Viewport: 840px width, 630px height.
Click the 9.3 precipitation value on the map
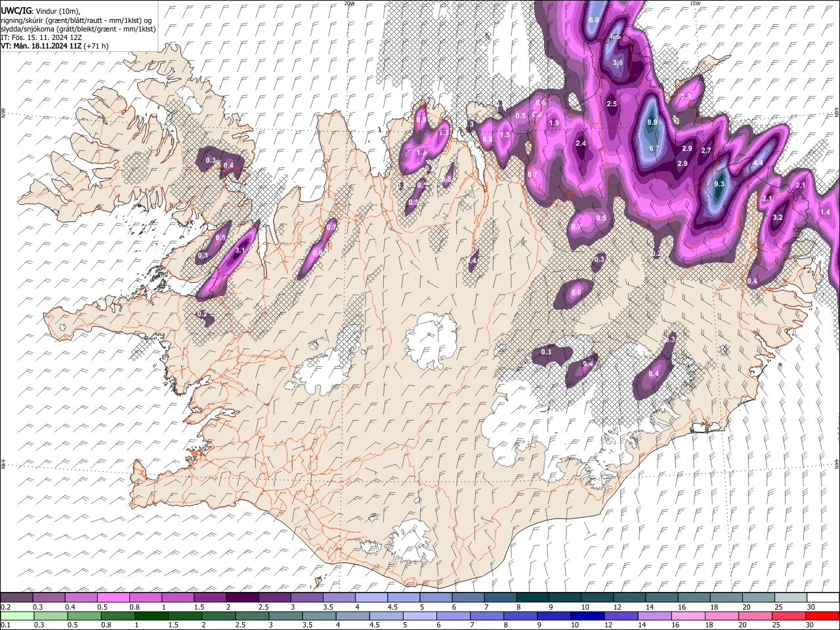pos(719,184)
